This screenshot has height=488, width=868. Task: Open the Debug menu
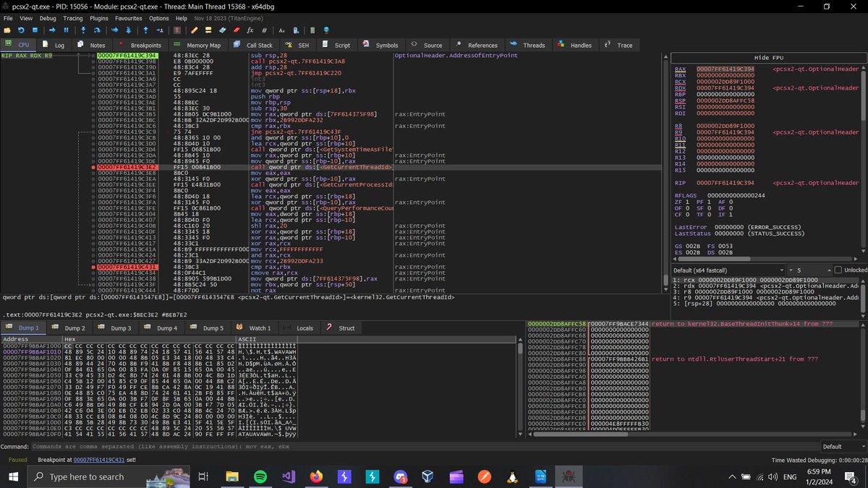(48, 17)
